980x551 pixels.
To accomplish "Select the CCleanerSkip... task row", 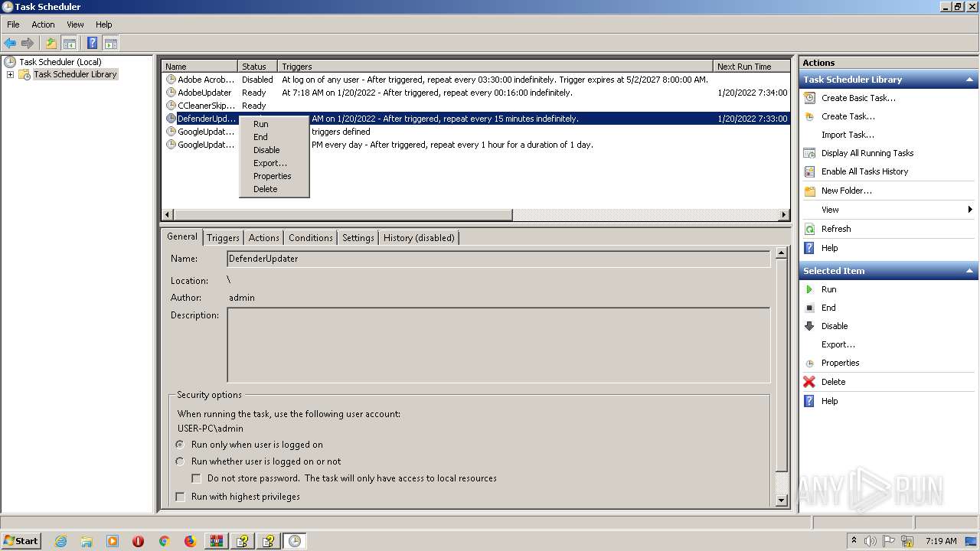I will click(x=475, y=106).
